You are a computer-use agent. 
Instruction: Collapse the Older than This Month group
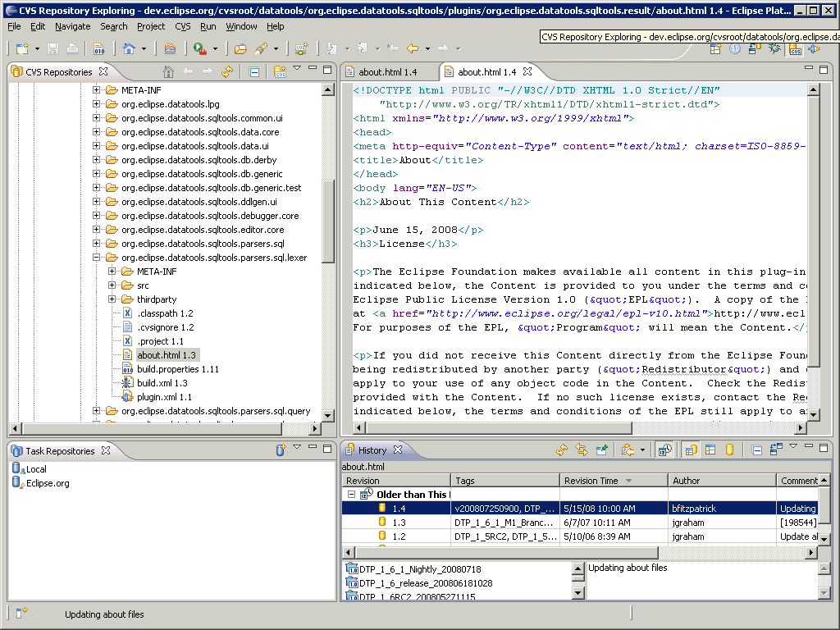[x=351, y=495]
